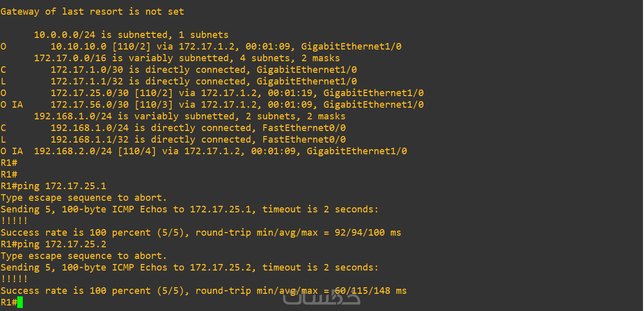
Task: Click the 192.168.1.1/32 local route
Action: pyautogui.click(x=197, y=140)
